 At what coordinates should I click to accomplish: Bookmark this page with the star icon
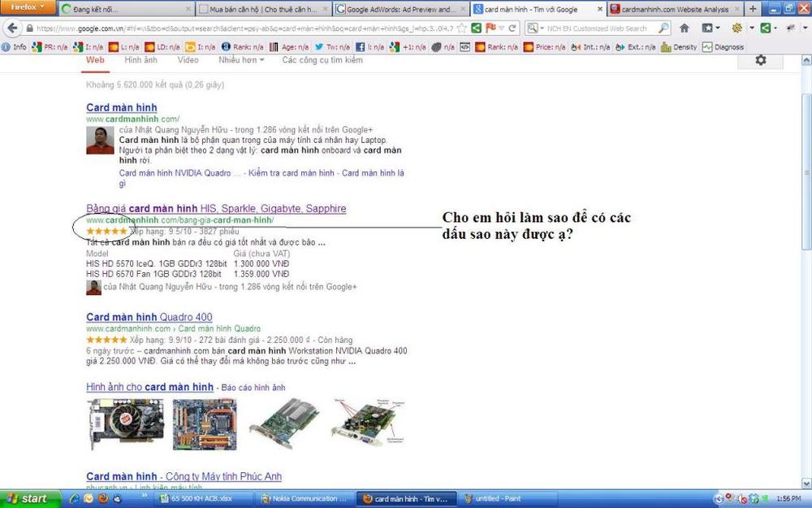pyautogui.click(x=462, y=28)
